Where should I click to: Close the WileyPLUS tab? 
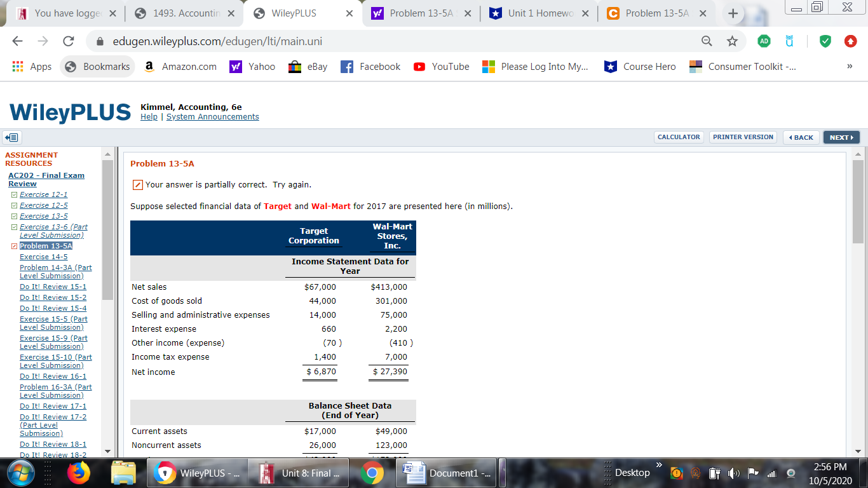click(349, 13)
